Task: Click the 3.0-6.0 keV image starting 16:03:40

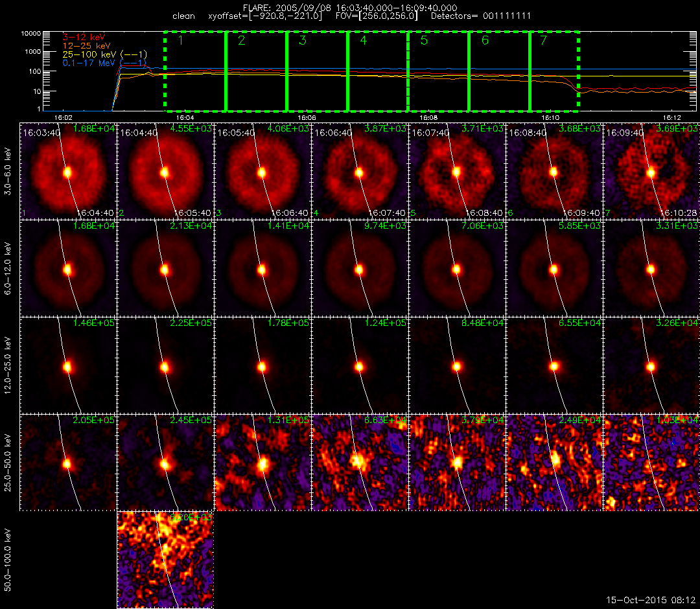Action: point(68,171)
